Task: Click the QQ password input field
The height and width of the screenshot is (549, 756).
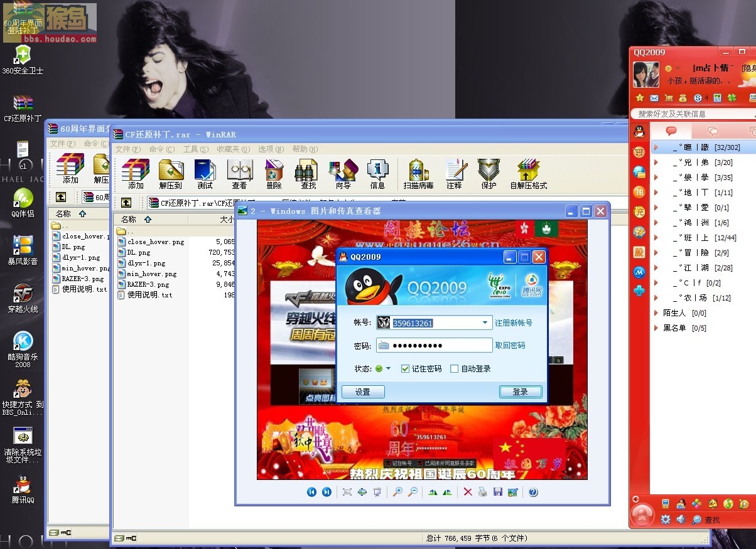Action: [x=435, y=346]
